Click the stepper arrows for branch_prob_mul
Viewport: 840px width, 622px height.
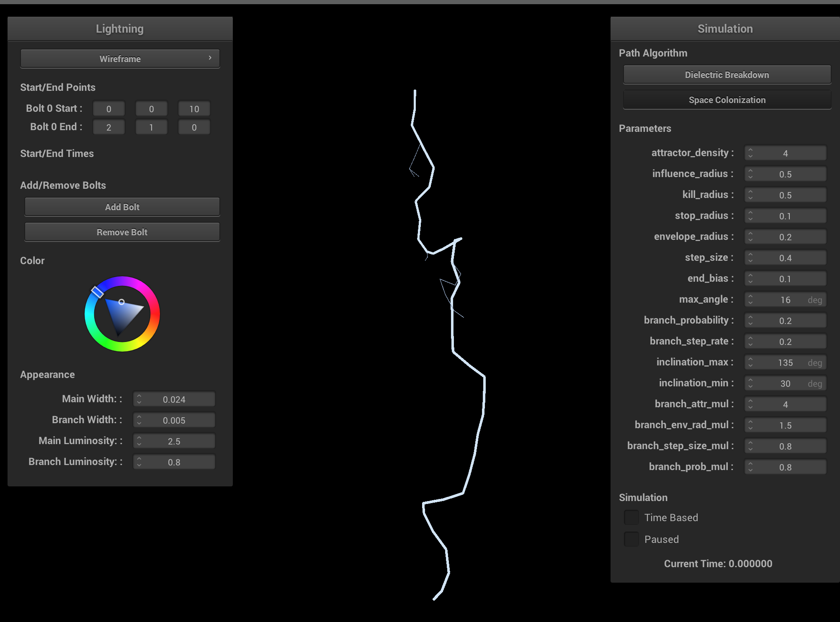coord(750,467)
